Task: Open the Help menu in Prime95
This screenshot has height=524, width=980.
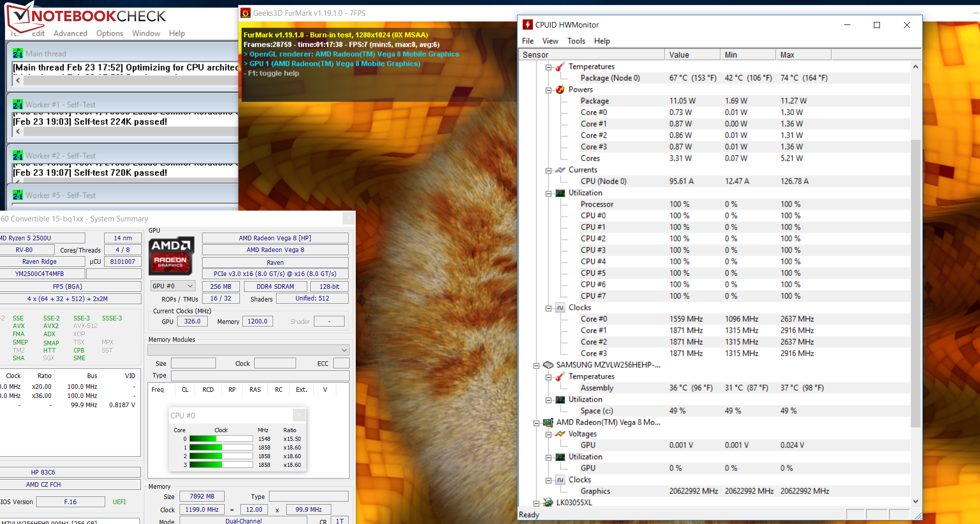Action: (177, 33)
